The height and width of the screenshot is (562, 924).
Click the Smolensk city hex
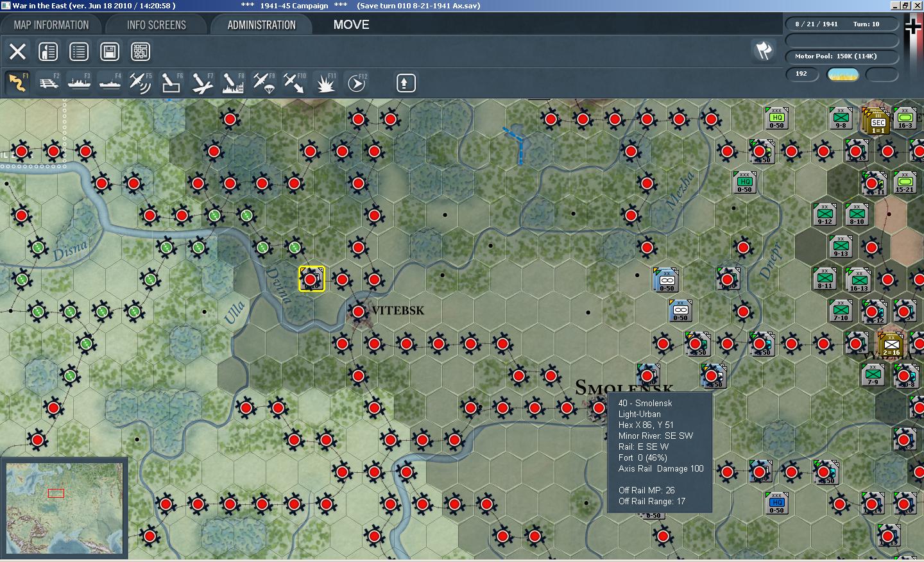[x=599, y=407]
